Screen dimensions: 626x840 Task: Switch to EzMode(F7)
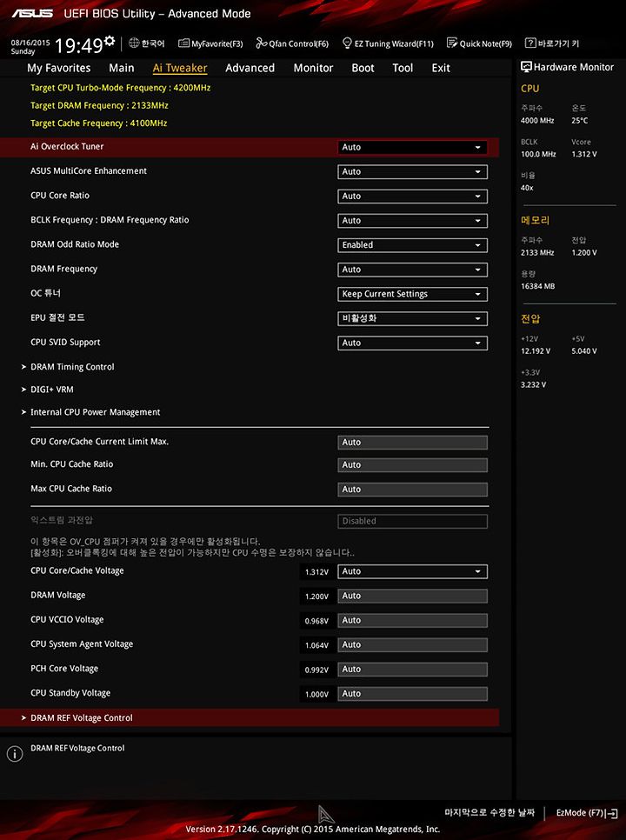point(587,813)
